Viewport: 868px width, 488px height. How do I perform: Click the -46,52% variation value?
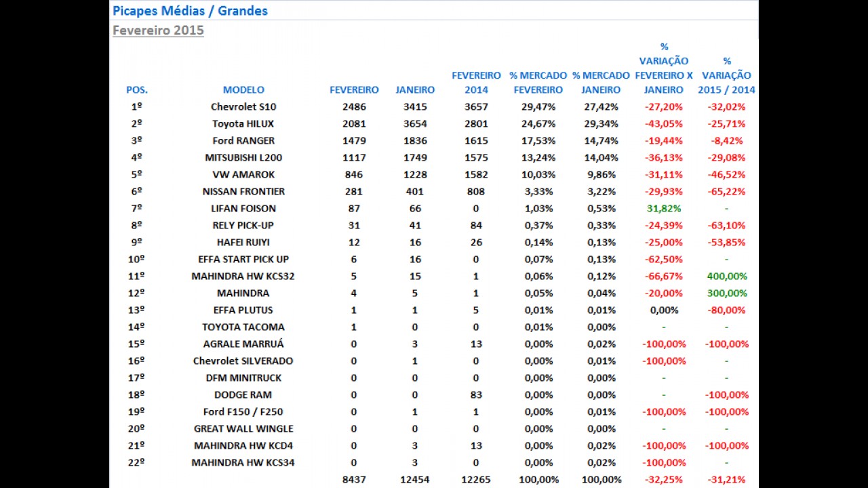(x=726, y=174)
